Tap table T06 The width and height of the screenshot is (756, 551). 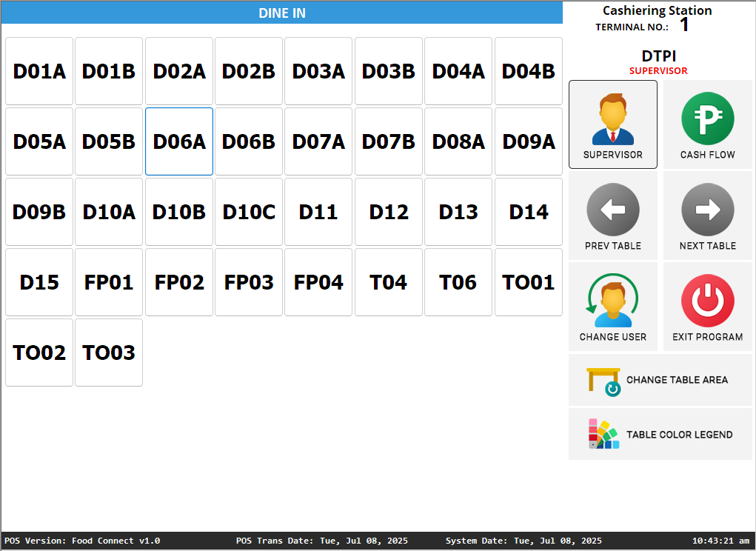click(458, 282)
